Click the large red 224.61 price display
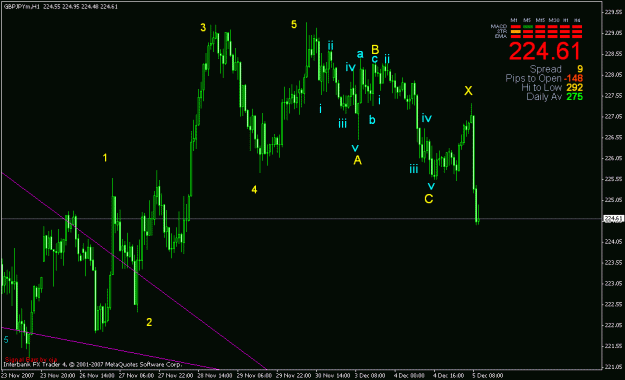Screen dimensions: 625x380 tap(545, 51)
